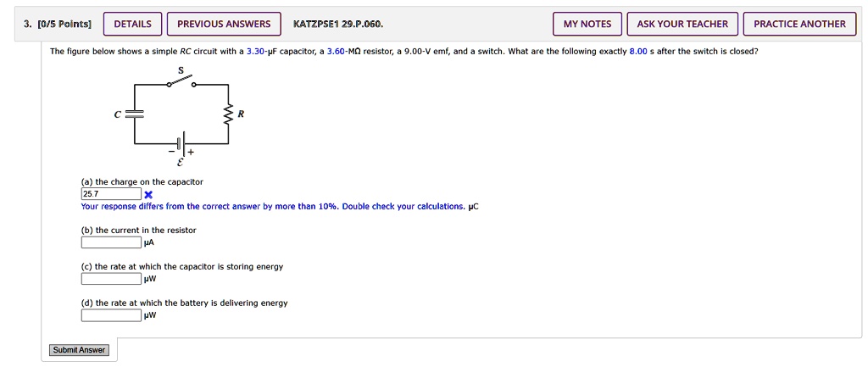
Task: Click the 0/5 Points score label
Action: (x=58, y=24)
